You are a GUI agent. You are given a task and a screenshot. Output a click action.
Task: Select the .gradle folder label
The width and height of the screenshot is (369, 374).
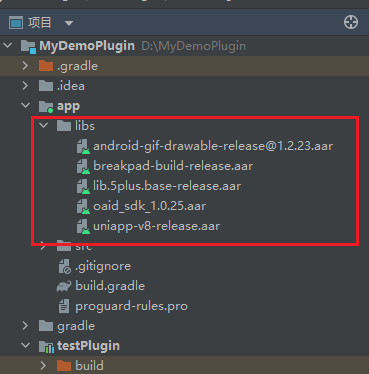point(77,66)
